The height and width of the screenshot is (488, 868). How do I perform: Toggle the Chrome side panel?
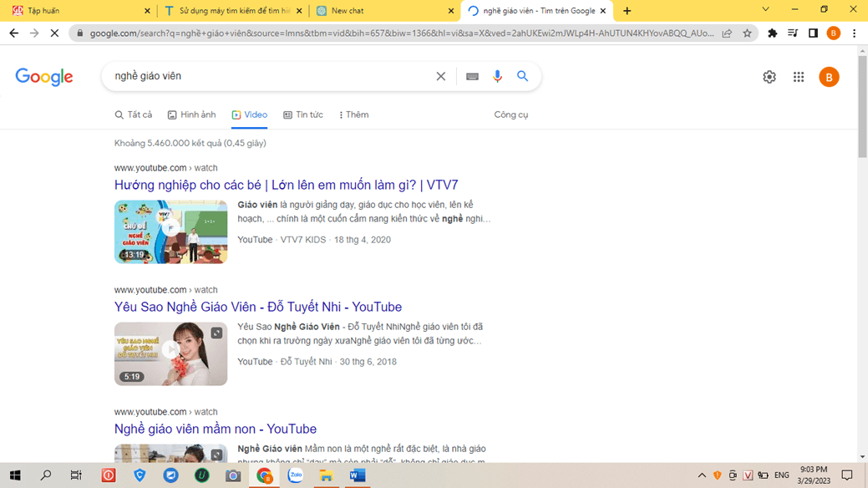click(813, 33)
